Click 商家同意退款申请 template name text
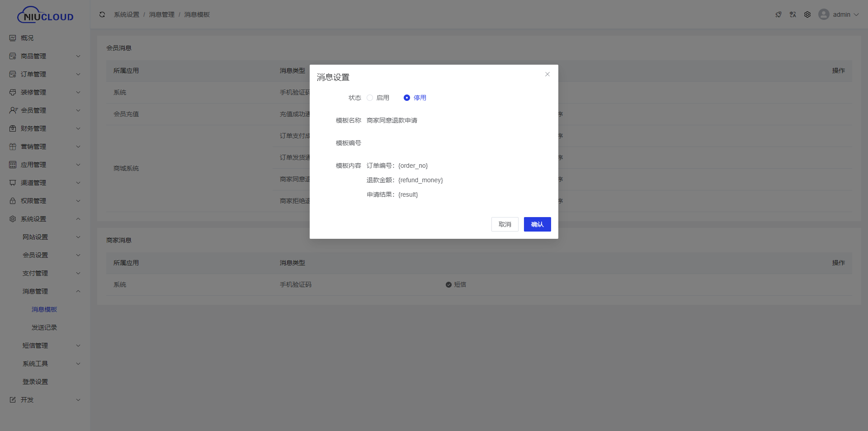Viewport: 868px width, 431px height. pyautogui.click(x=392, y=120)
